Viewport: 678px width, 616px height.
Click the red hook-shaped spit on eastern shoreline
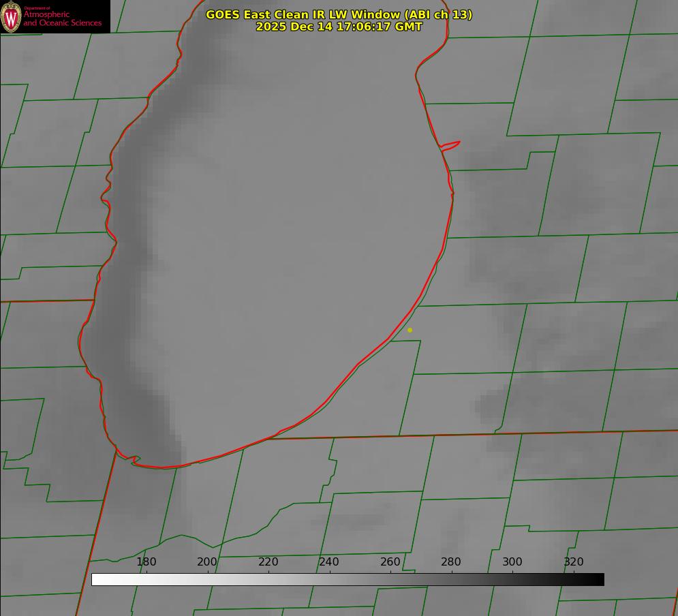(x=451, y=144)
